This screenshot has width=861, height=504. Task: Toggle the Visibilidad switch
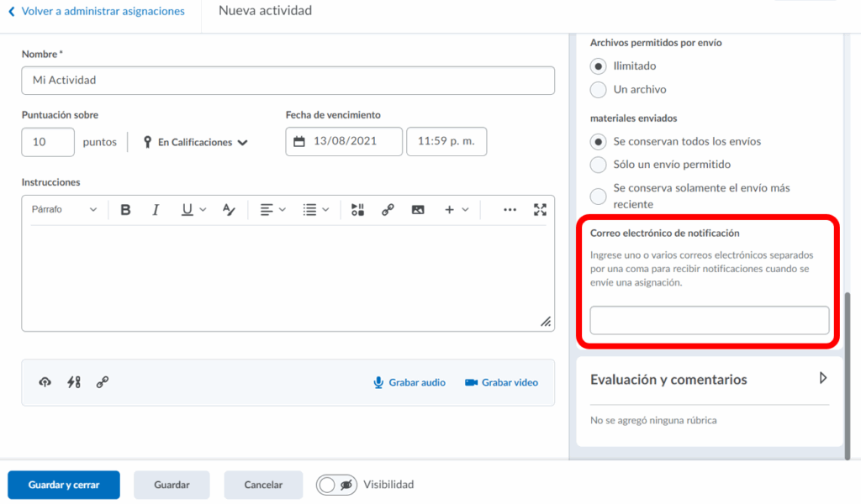click(336, 485)
